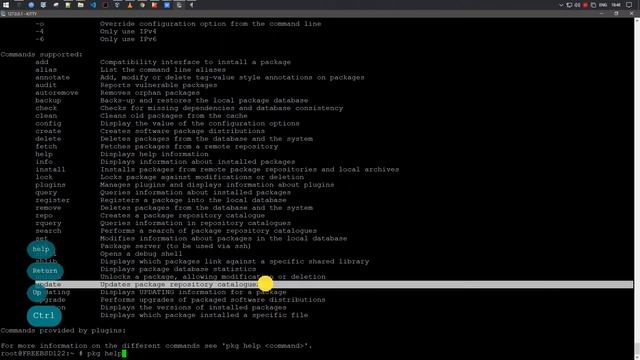The height and width of the screenshot is (360, 640).
Task: Click 'Only use IPv4' option text
Action: [x=128, y=31]
